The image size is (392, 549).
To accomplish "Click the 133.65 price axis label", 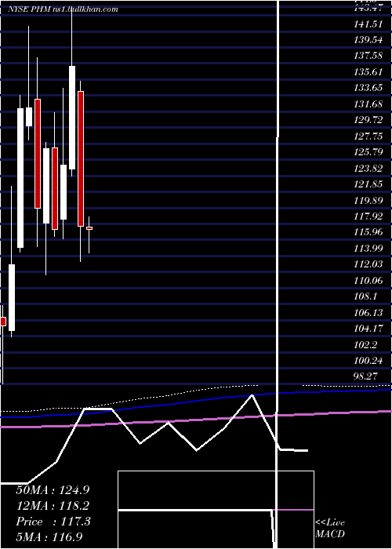I will pos(368,88).
